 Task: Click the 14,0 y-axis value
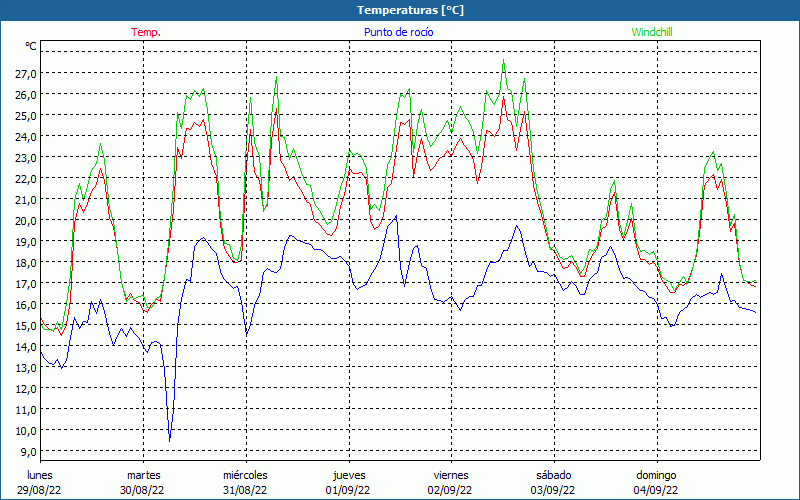[x=26, y=346]
